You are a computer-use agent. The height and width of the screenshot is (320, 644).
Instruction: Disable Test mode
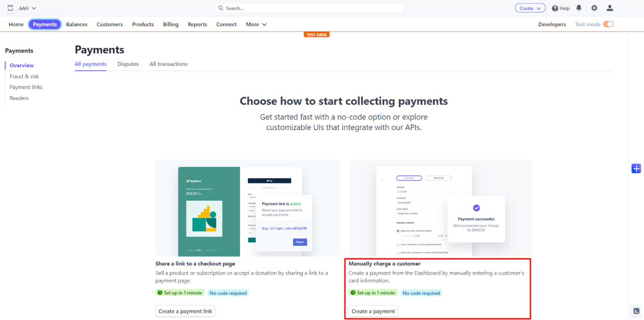pyautogui.click(x=608, y=24)
